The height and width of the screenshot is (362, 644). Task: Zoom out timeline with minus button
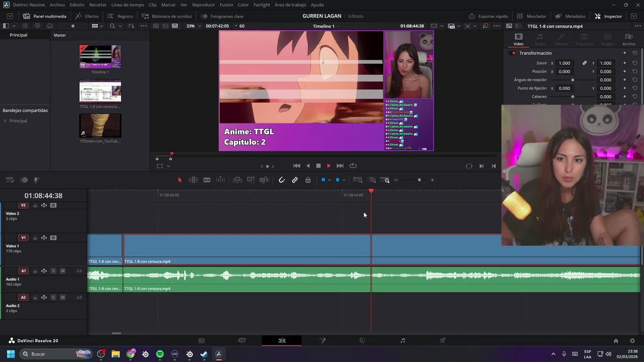(x=396, y=180)
